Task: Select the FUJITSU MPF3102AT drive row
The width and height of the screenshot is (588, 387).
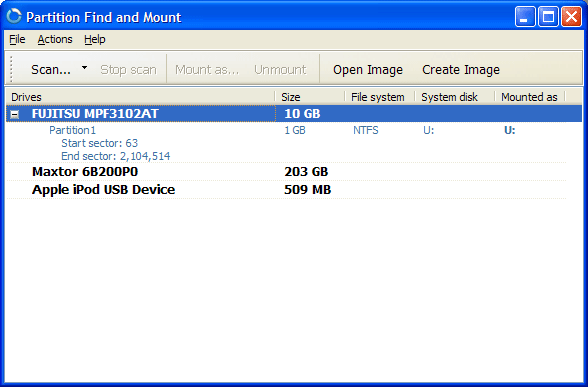Action: pos(294,114)
